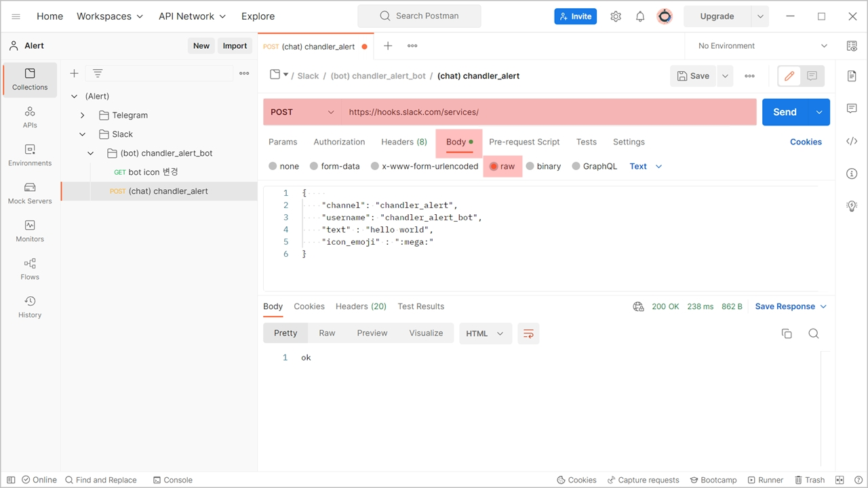Open the API Network dropdown
Image resolution: width=868 pixels, height=488 pixels.
[193, 16]
